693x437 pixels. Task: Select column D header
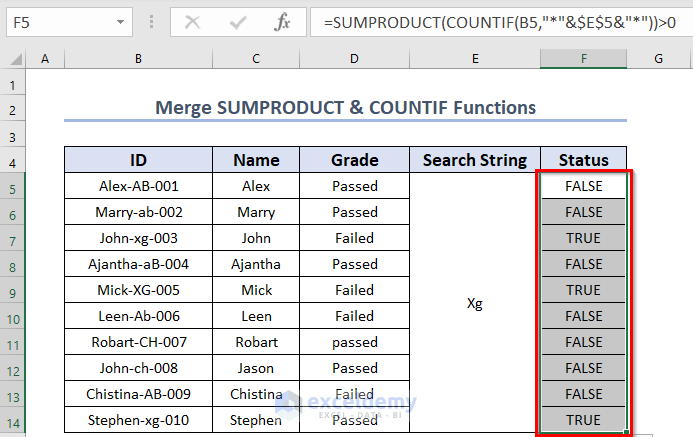click(355, 60)
